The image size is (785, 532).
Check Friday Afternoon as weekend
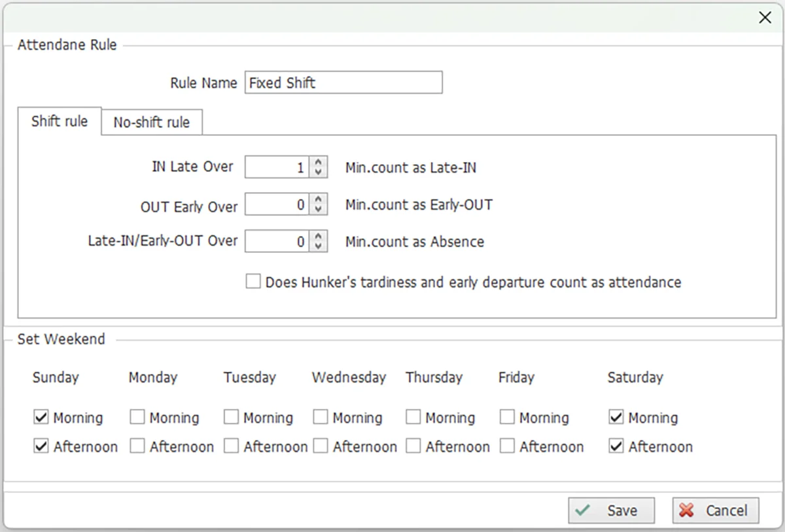point(507,446)
